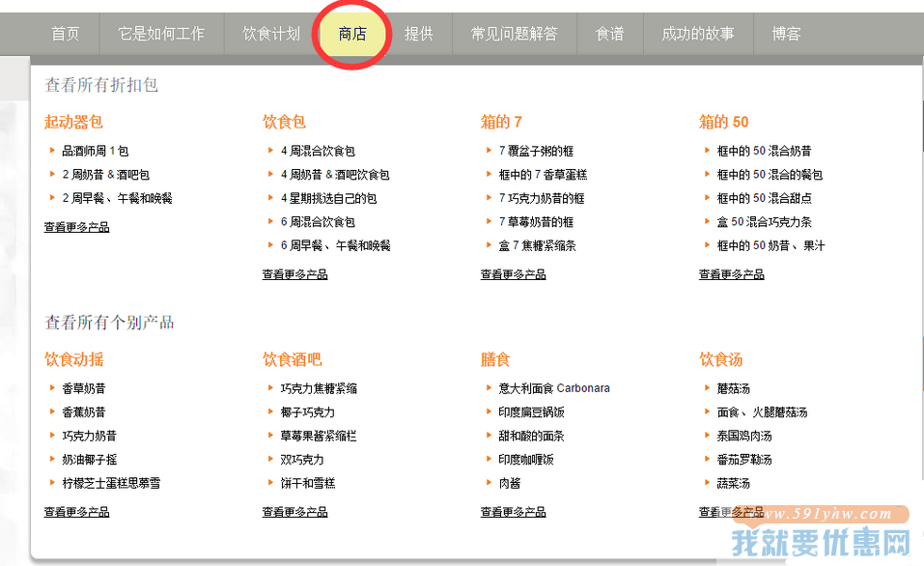The image size is (924, 566).
Task: Select 泰国鸡肉汤 soup
Action: (x=744, y=436)
